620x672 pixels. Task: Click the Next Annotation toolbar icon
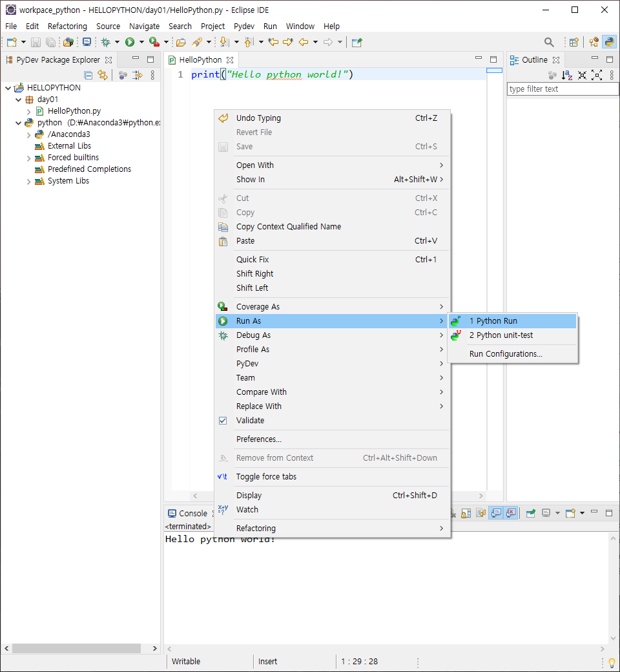pyautogui.click(x=224, y=42)
